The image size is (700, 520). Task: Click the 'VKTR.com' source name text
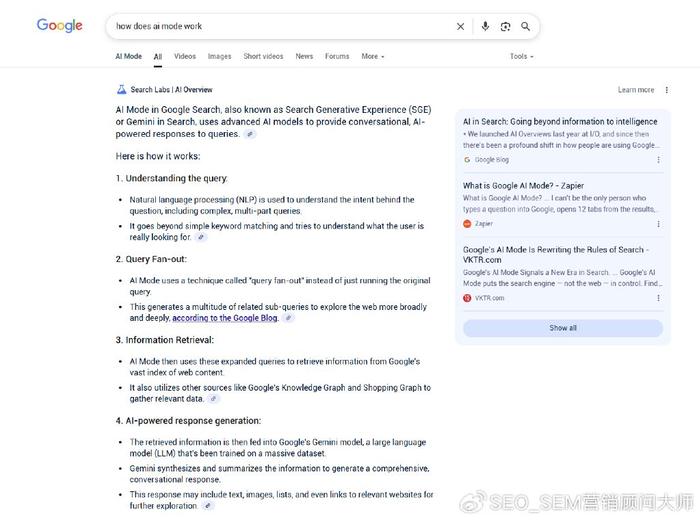pos(489,298)
